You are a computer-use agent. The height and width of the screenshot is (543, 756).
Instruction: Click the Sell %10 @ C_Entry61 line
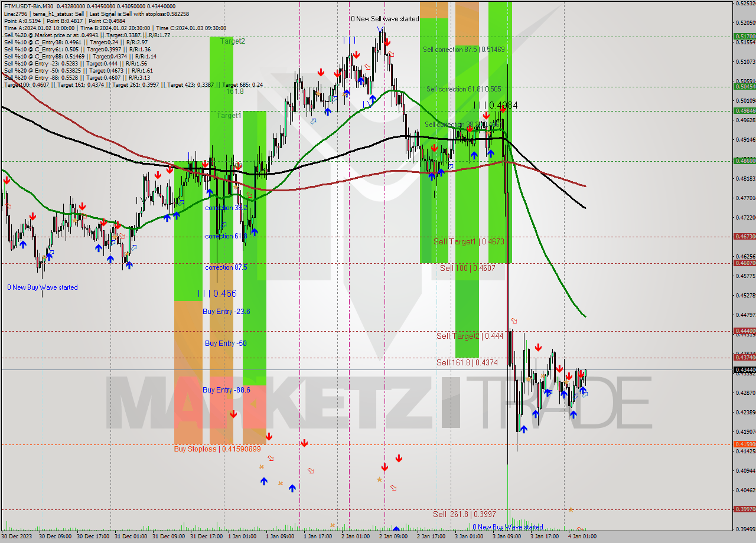[x=77, y=50]
